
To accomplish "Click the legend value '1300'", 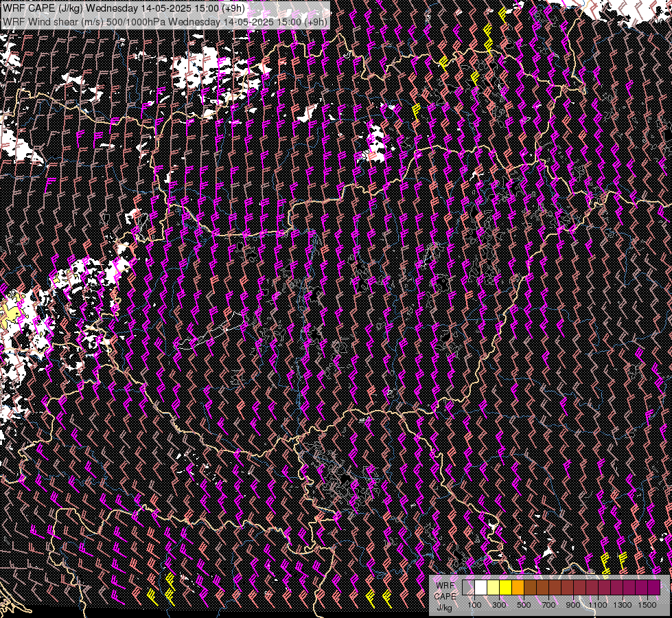I will [x=623, y=605].
